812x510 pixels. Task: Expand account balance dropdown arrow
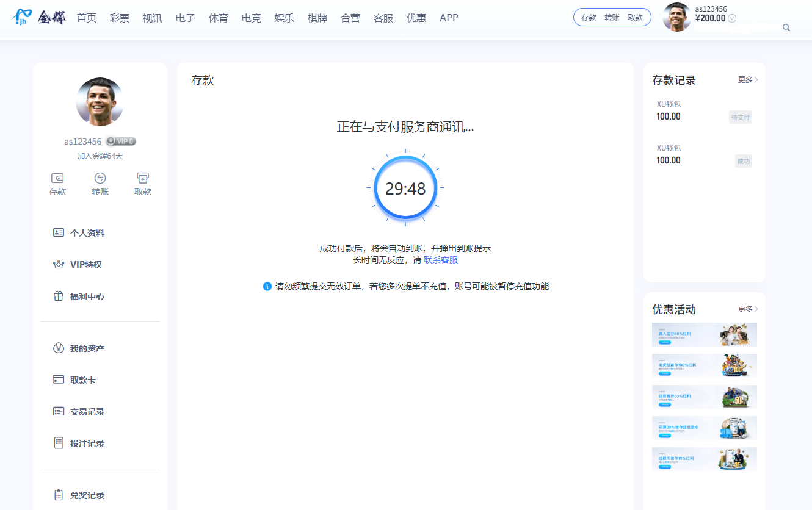(732, 18)
